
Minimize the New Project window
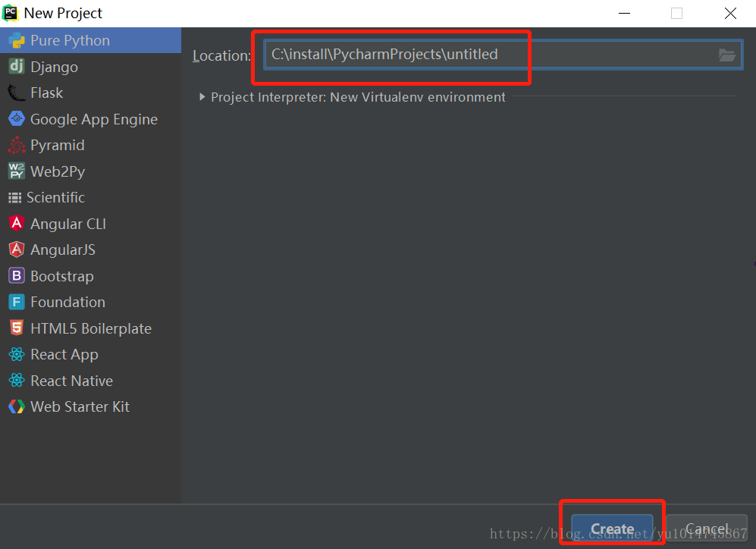[x=624, y=13]
